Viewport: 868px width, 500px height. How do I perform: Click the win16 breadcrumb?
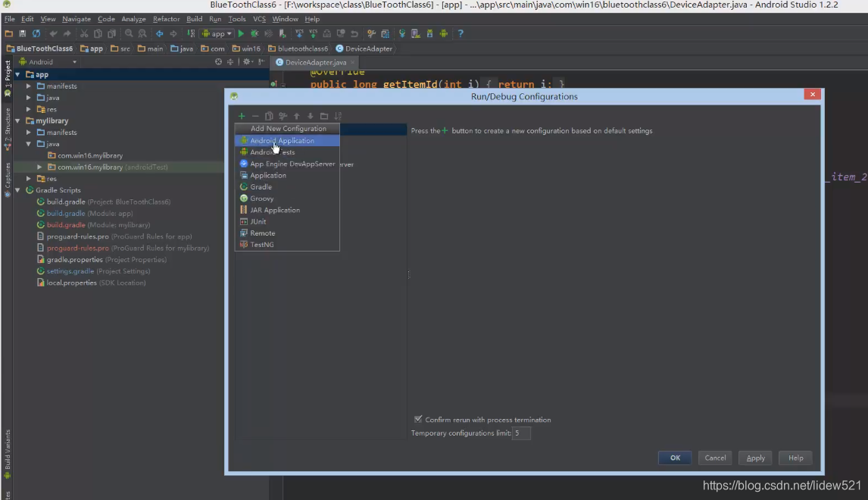[x=246, y=48]
